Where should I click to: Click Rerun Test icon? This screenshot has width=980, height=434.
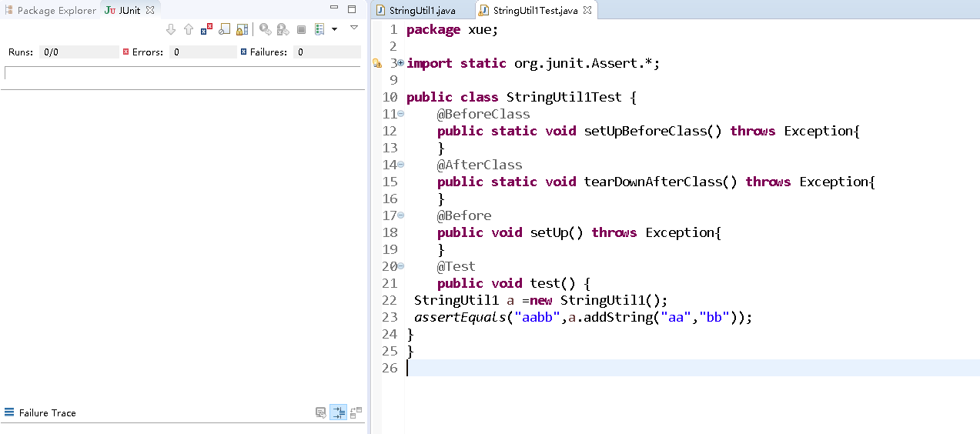(x=265, y=29)
